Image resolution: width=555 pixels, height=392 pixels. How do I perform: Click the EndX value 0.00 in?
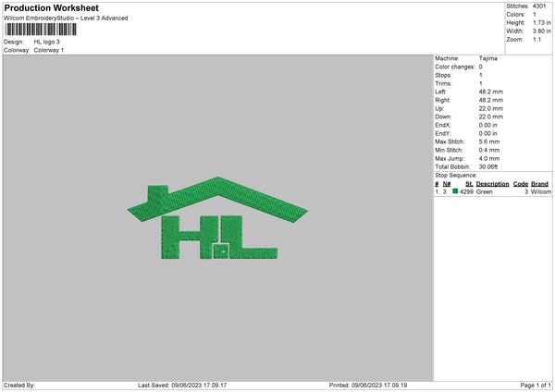pyautogui.click(x=488, y=125)
